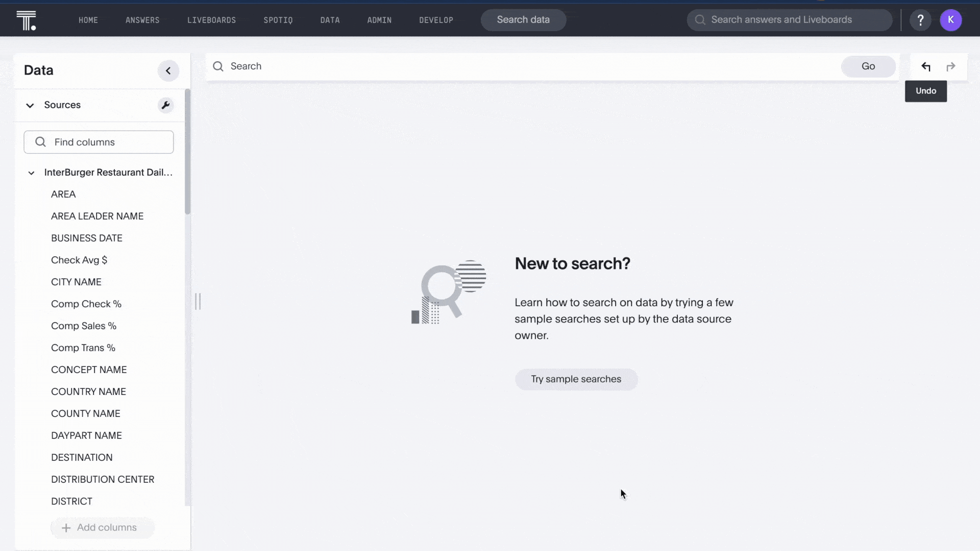The image size is (980, 551).
Task: Click the InterBurger Restaurant Daily source name
Action: [x=108, y=172]
